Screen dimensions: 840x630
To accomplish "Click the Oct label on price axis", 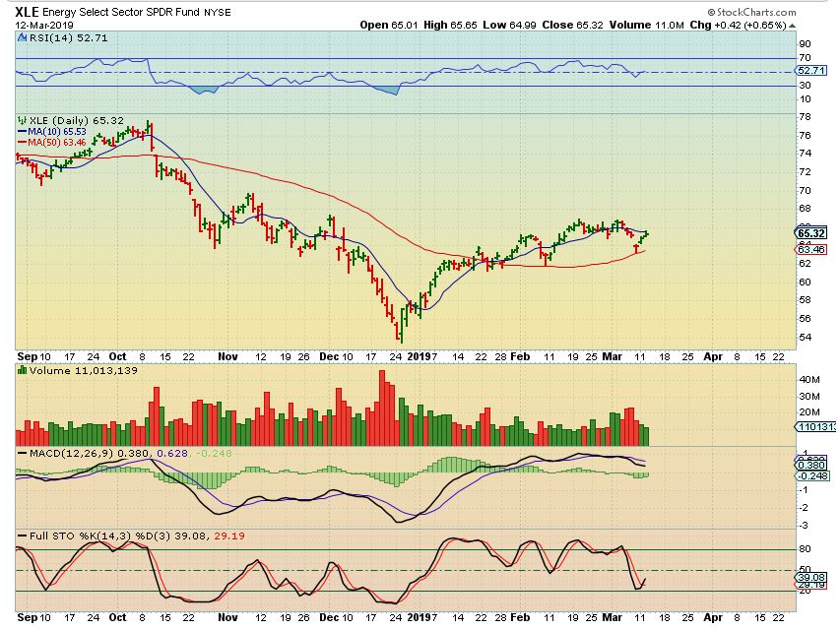I will click(117, 356).
